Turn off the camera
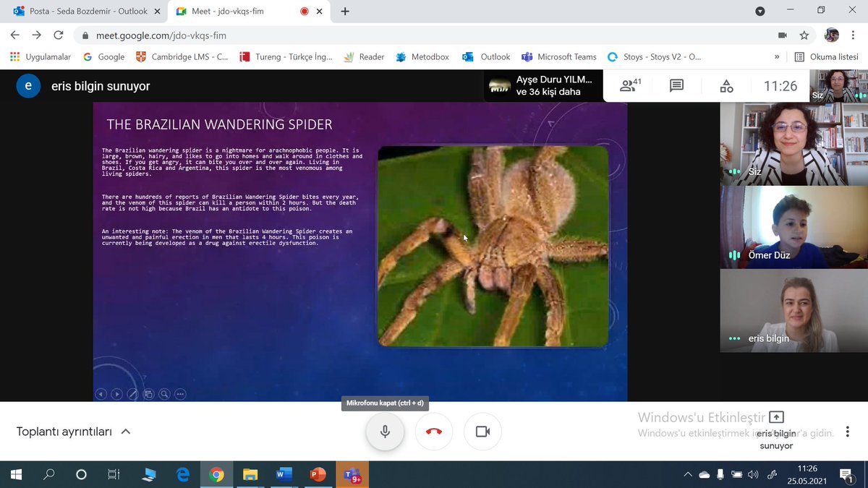 [x=482, y=431]
